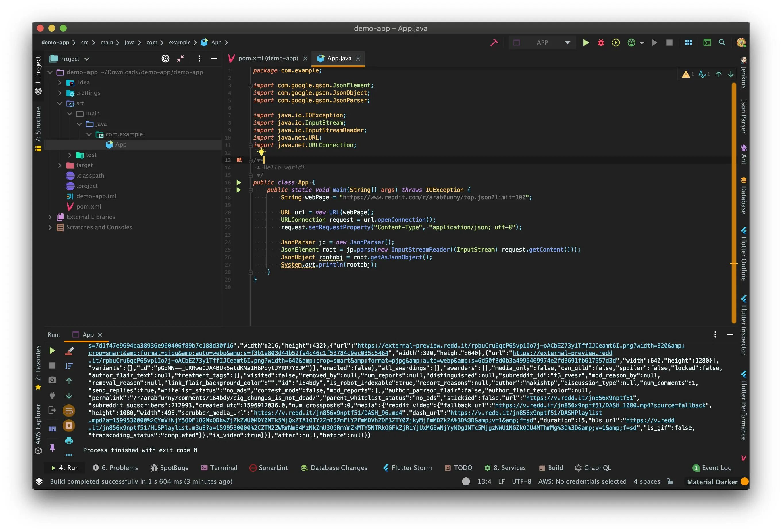The image size is (782, 532).
Task: Open Search Everywhere magnifier icon
Action: (x=722, y=43)
